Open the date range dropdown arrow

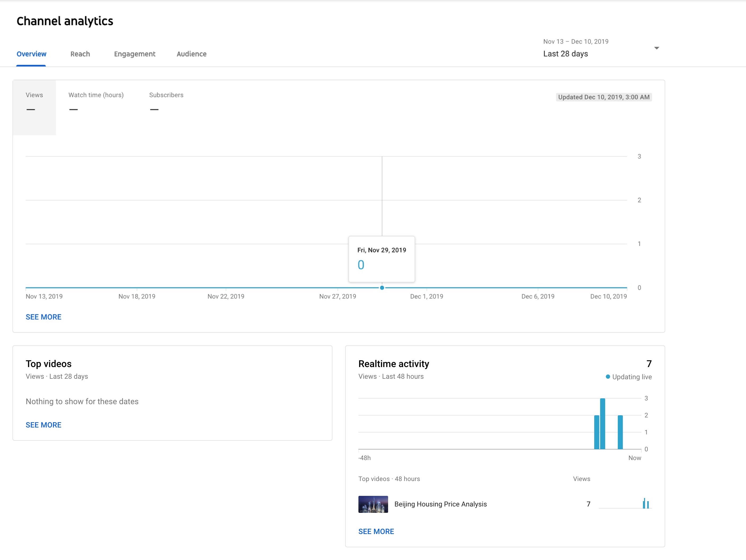click(x=656, y=48)
